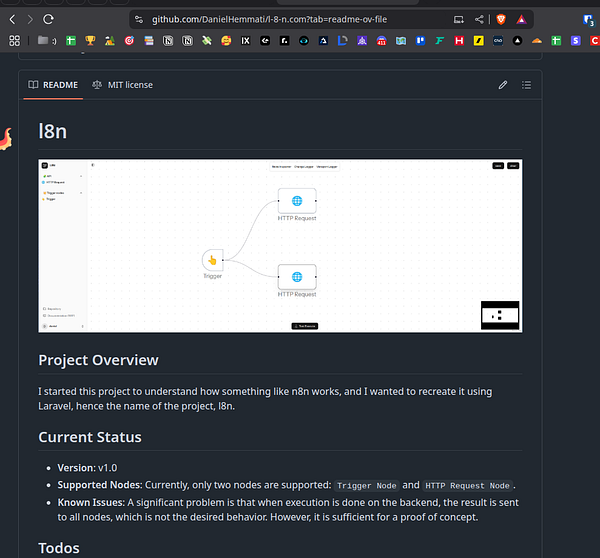Click the Trigger Node code label
The image size is (600, 558).
[367, 486]
